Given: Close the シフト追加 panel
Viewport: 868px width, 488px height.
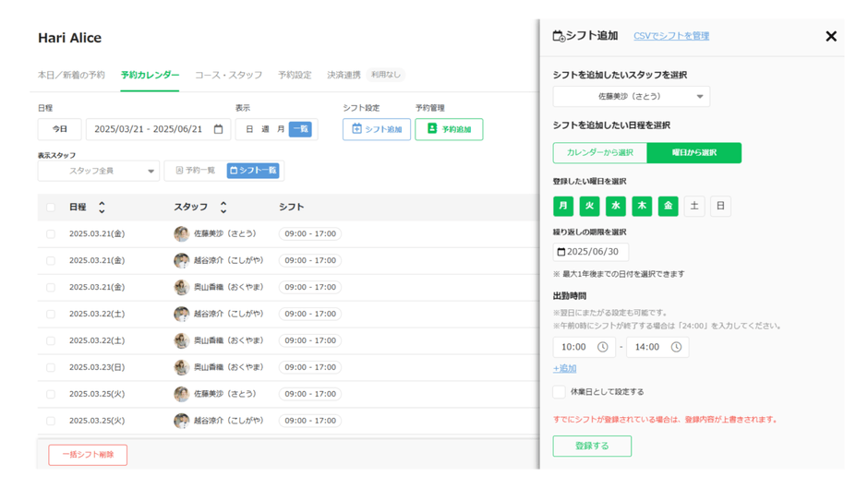Looking at the screenshot, I should (x=830, y=36).
